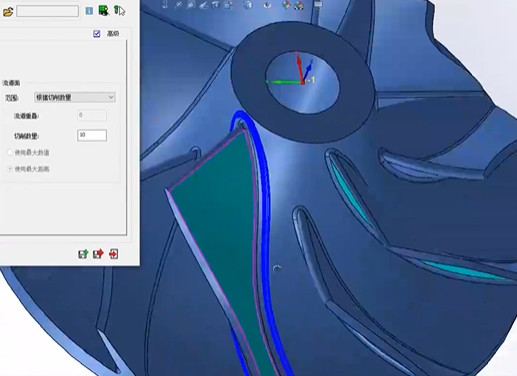Click the coordinate system origin in the hub

pos(303,82)
